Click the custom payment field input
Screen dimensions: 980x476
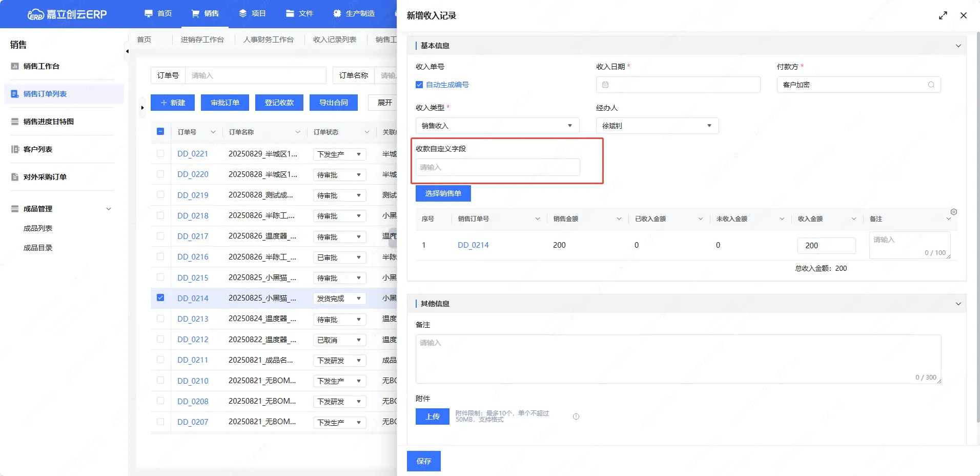click(x=498, y=167)
